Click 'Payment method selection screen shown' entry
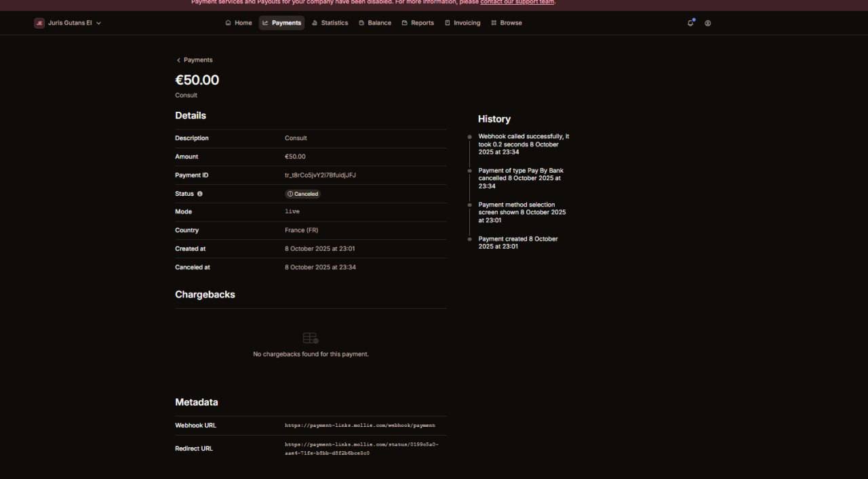The image size is (868, 479). click(x=522, y=212)
